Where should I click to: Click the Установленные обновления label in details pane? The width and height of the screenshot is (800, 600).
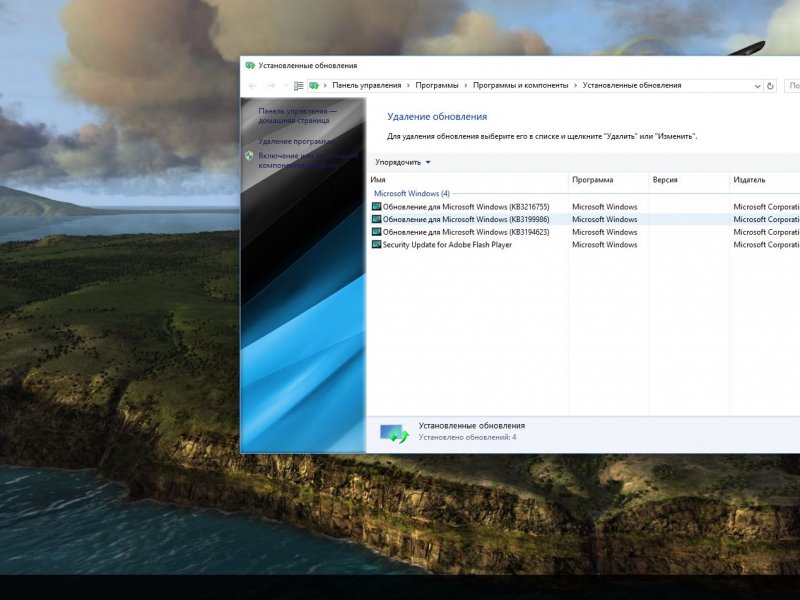472,426
